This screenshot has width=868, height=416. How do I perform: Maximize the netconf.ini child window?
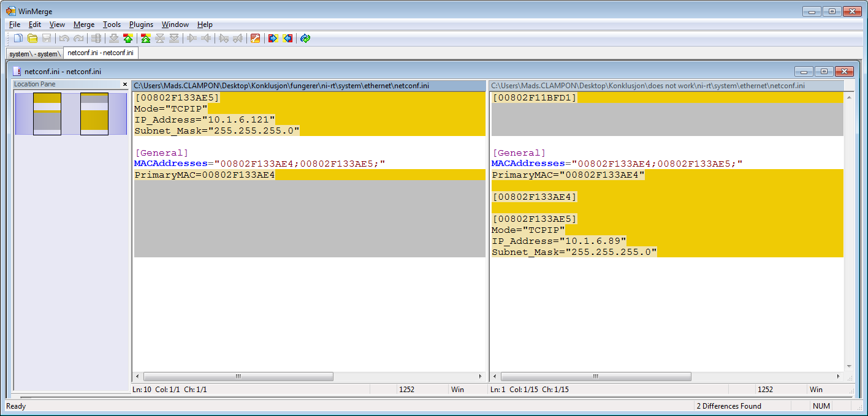click(x=823, y=72)
